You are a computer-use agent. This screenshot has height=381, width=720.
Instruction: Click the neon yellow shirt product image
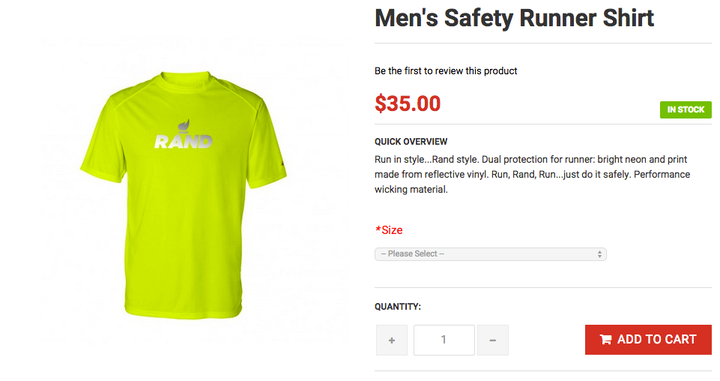pyautogui.click(x=183, y=195)
